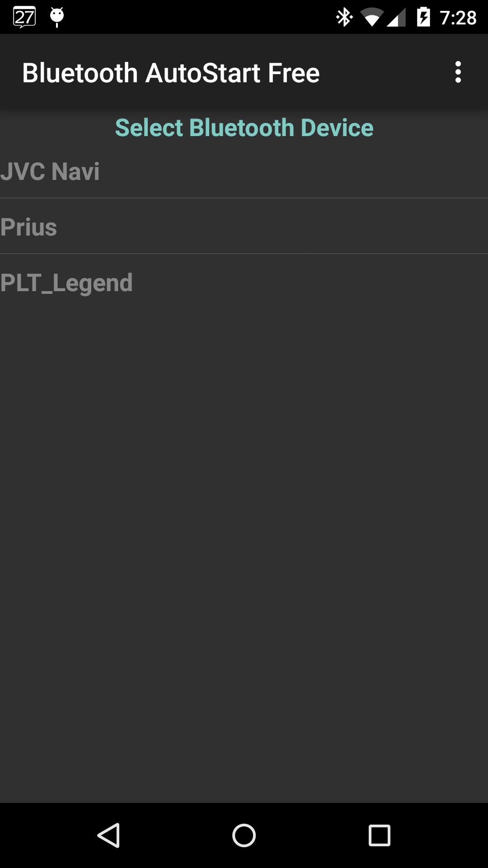Tap blank app bar area beside title
Image resolution: width=488 pixels, height=868 pixels.
tap(384, 72)
